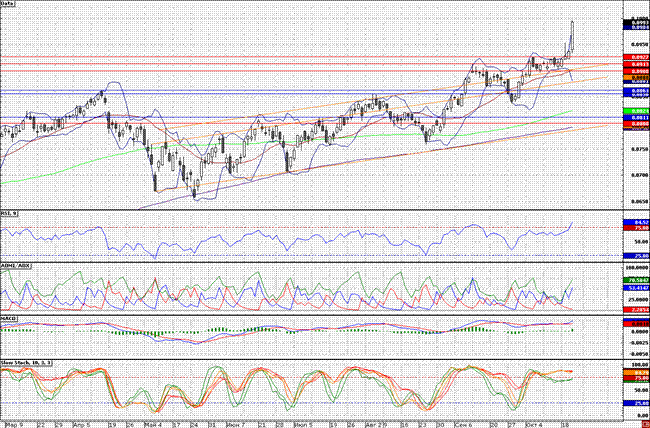Click the Май 4 date on time axis
This screenshot has width=650, height=428.
(152, 423)
